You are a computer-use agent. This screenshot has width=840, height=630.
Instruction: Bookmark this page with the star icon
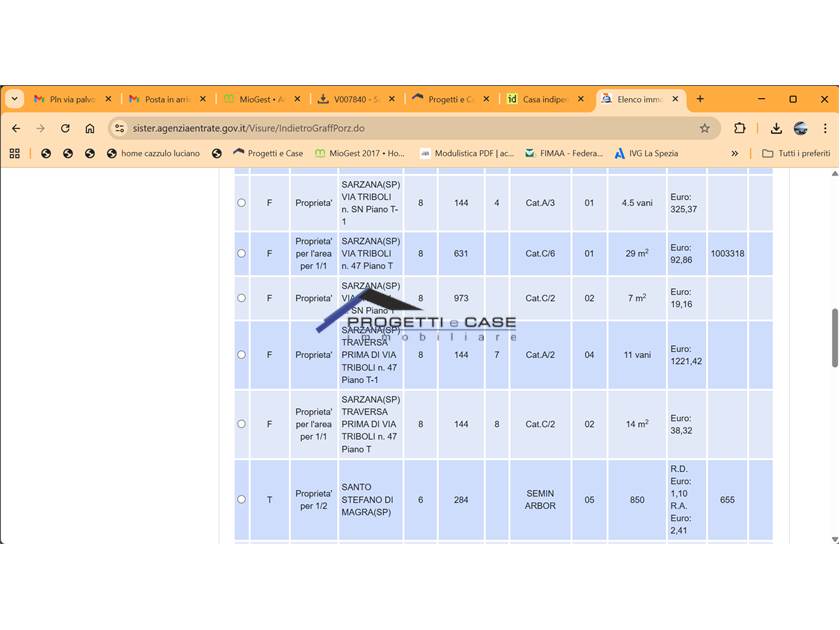click(704, 128)
